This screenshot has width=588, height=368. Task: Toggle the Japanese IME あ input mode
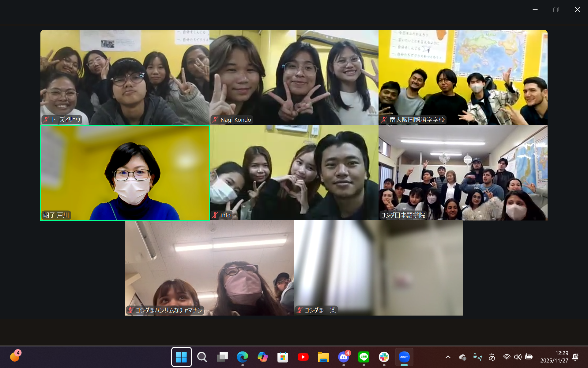[492, 357]
